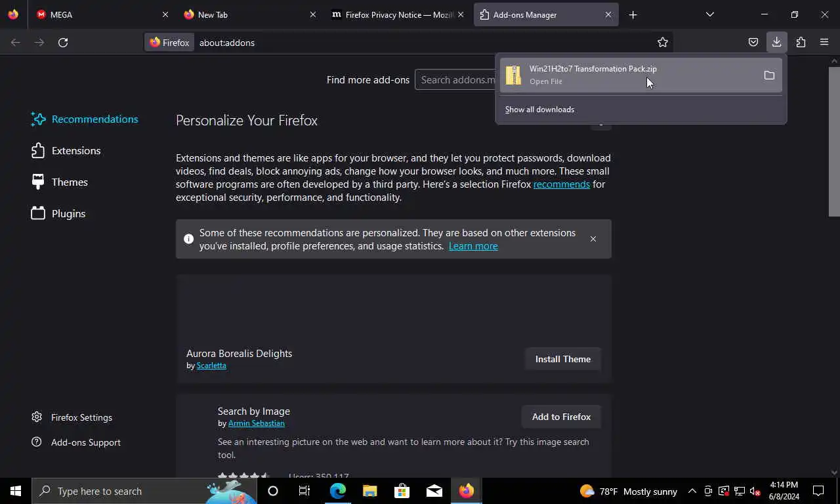Select Recommendations in the sidebar

[85, 119]
